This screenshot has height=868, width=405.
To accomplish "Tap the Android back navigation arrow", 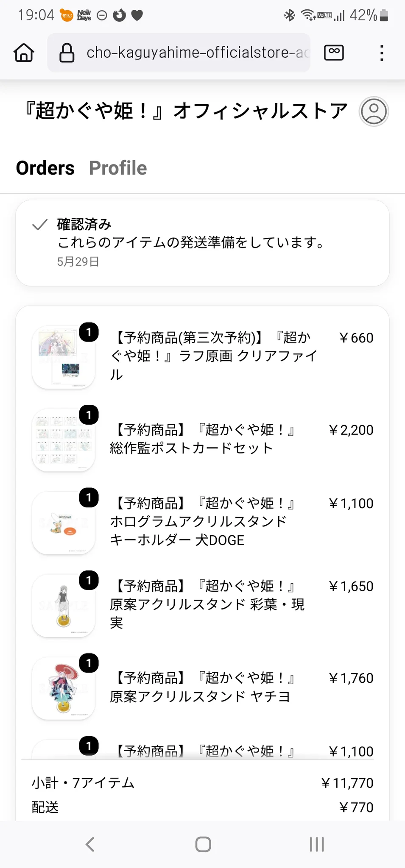I will 89,844.
